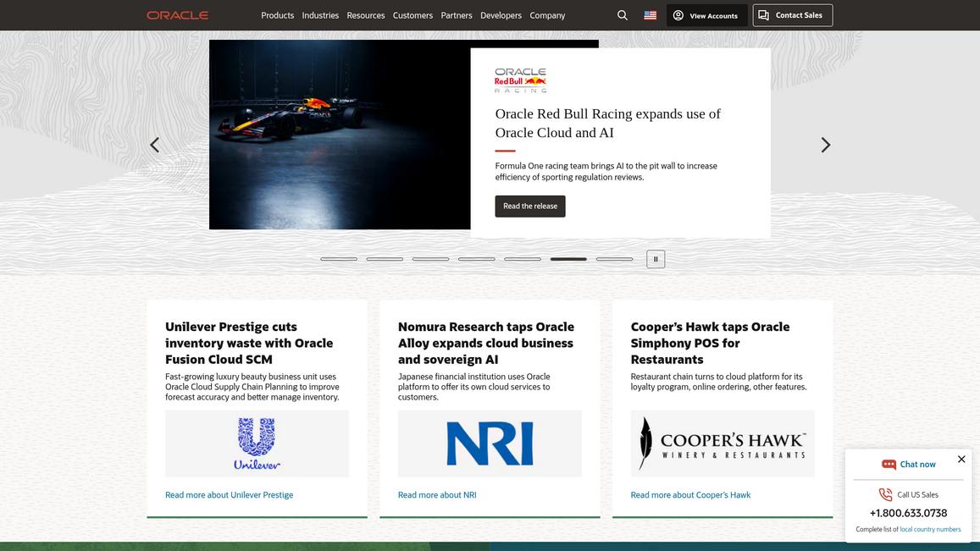Click the Unilever logo image
The height and width of the screenshot is (551, 980).
point(257,444)
